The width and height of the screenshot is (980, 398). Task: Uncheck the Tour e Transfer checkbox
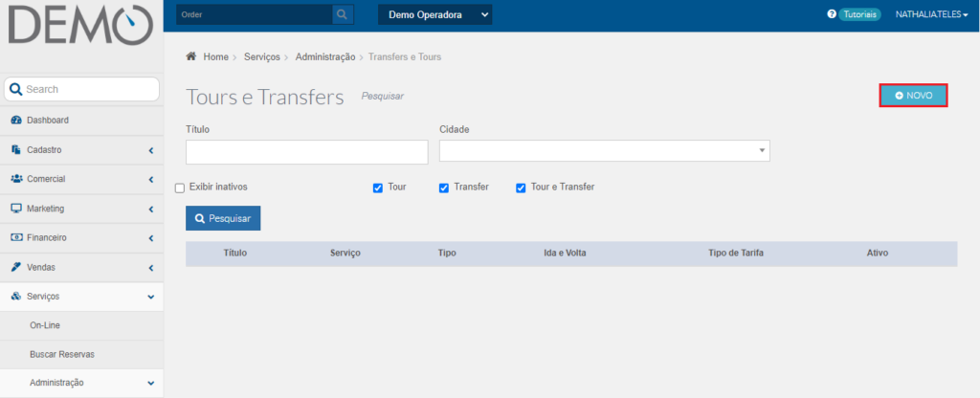(x=521, y=188)
